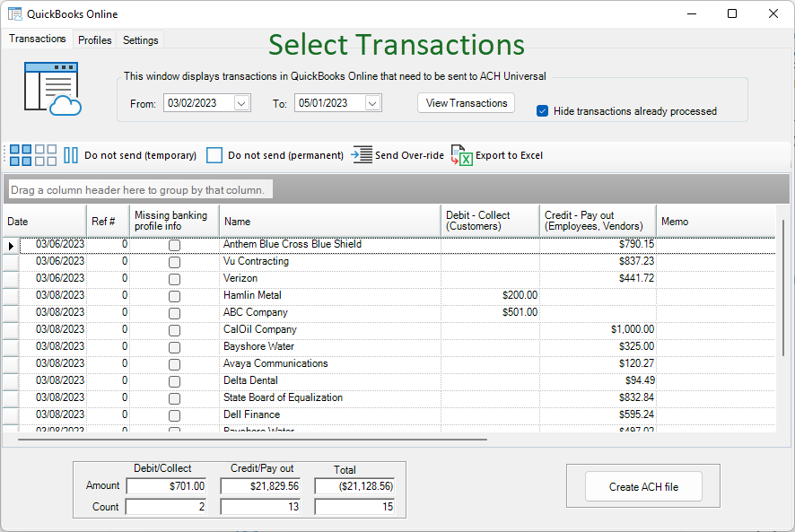Screen dimensions: 795x532
Task: Check missing banking box for Anthem Blue Cross
Action: (174, 246)
